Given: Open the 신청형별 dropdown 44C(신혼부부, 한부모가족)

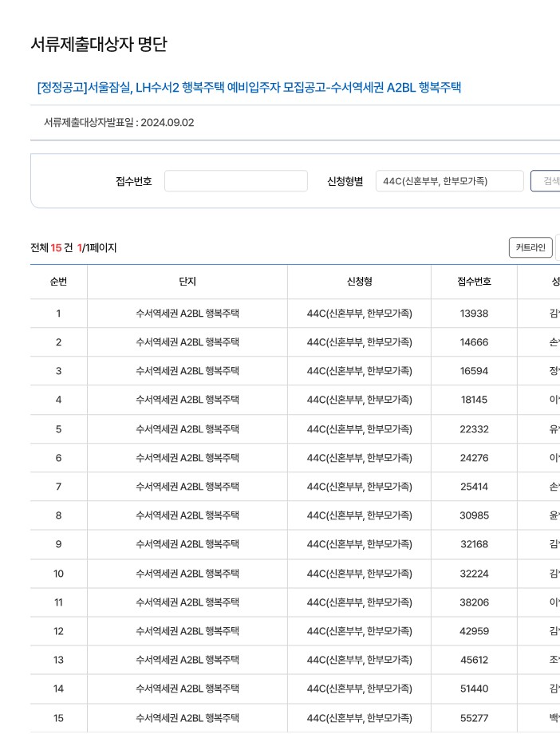Looking at the screenshot, I should point(449,181).
